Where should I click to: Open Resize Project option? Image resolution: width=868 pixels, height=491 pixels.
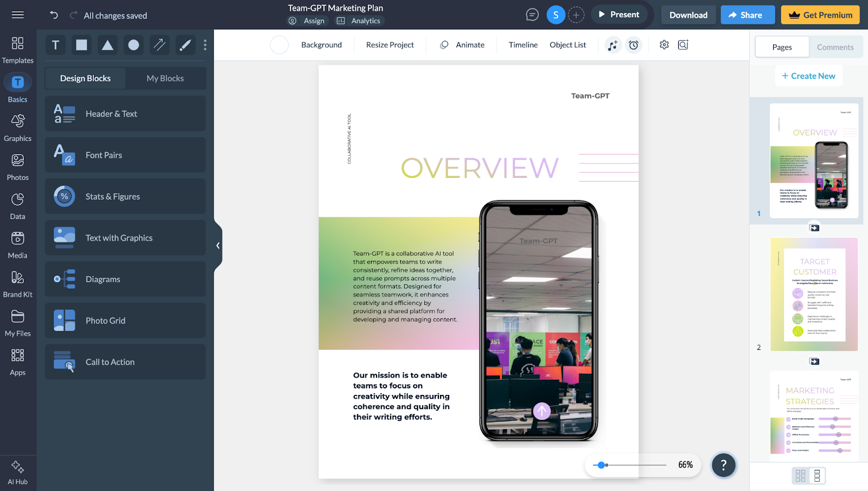390,44
